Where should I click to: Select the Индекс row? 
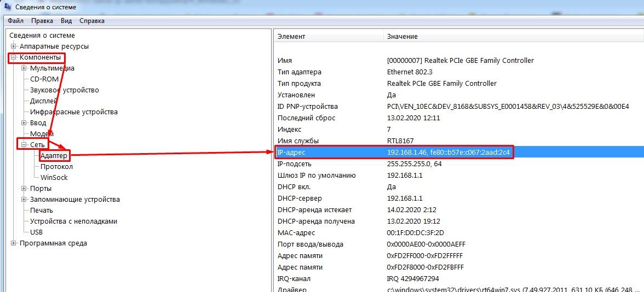coord(459,129)
